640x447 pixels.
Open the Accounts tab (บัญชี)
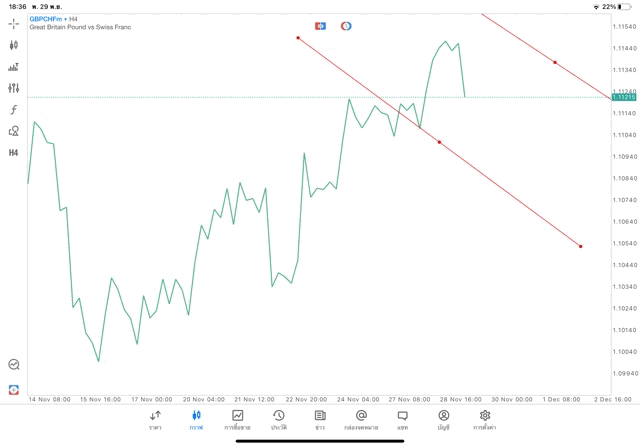coord(443,419)
